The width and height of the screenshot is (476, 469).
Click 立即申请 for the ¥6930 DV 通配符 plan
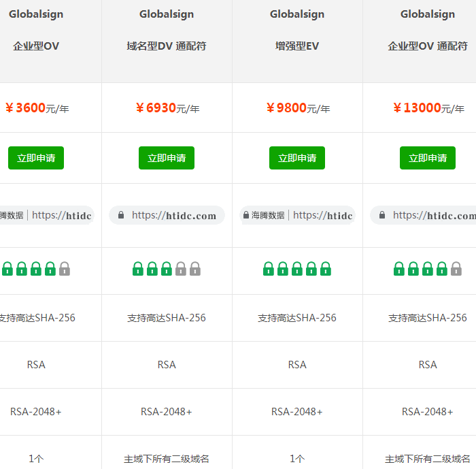167,158
